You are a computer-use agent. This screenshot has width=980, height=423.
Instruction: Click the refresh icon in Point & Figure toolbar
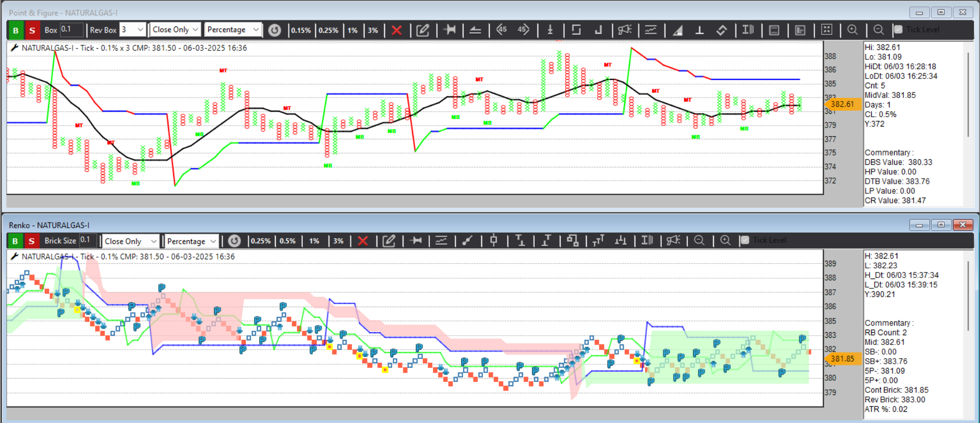tap(275, 30)
